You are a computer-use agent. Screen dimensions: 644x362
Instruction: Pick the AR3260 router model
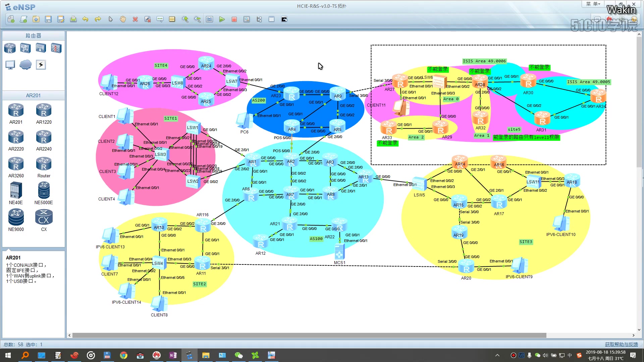pyautogui.click(x=16, y=168)
